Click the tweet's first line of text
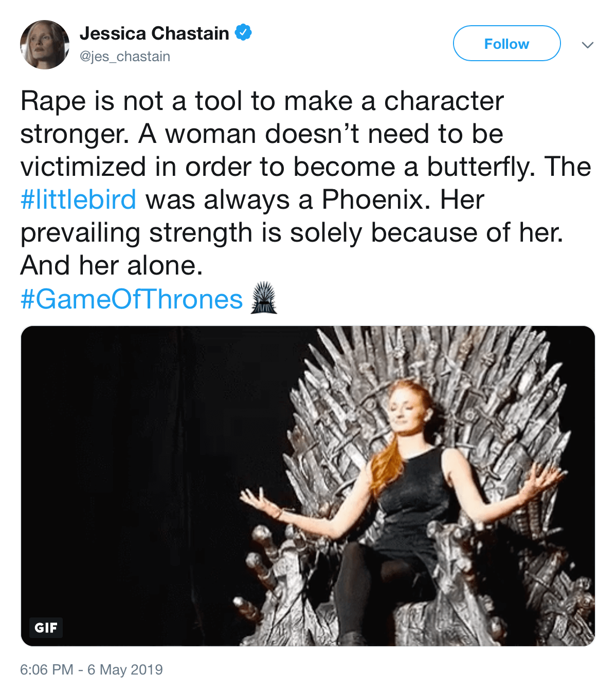 pyautogui.click(x=262, y=101)
